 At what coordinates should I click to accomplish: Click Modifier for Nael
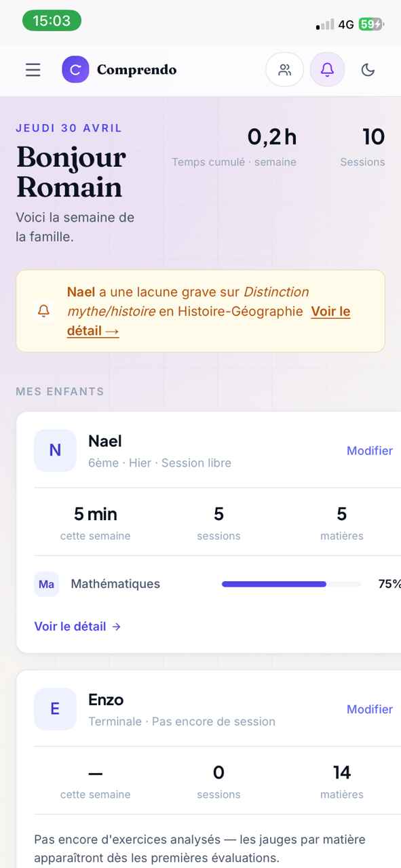[x=370, y=450]
